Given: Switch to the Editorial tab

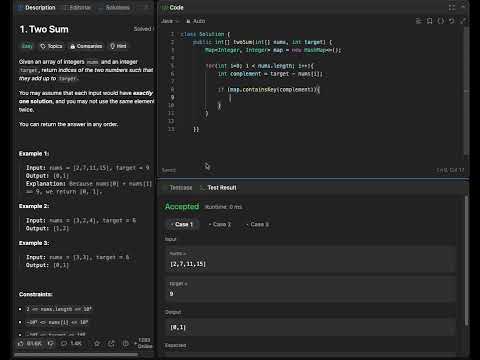Looking at the screenshot, I should coord(78,7).
